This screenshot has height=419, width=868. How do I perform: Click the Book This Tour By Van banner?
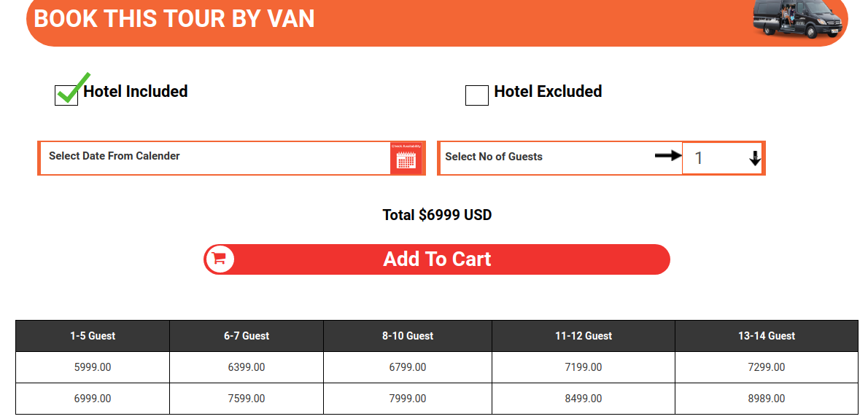(174, 18)
